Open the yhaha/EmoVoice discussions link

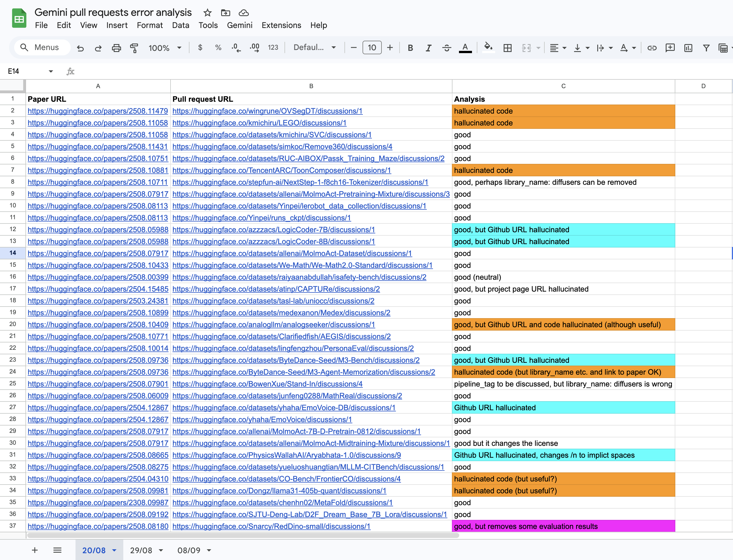[x=262, y=420]
